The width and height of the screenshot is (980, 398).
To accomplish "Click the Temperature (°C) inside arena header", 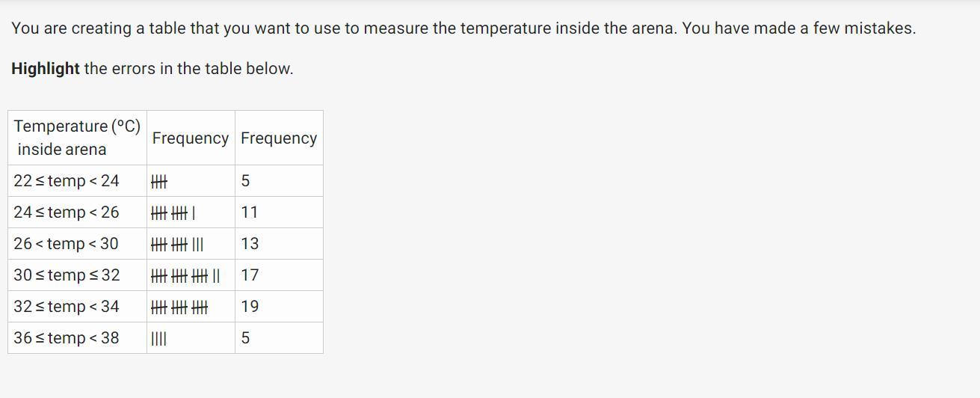I will point(77,138).
